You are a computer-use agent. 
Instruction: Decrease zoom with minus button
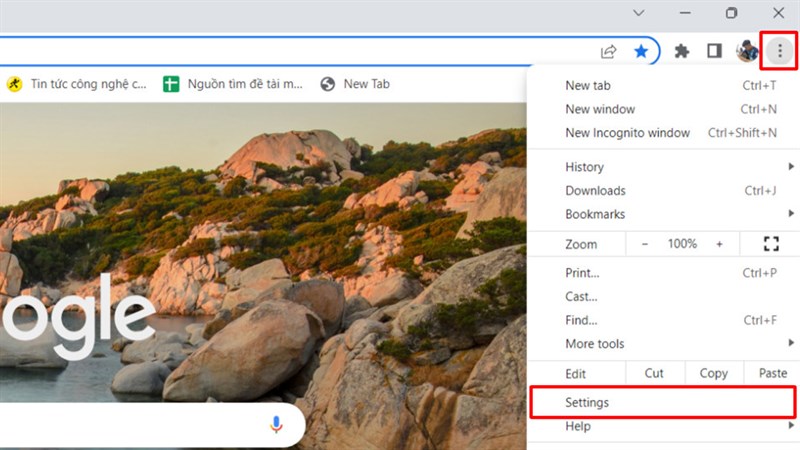644,244
